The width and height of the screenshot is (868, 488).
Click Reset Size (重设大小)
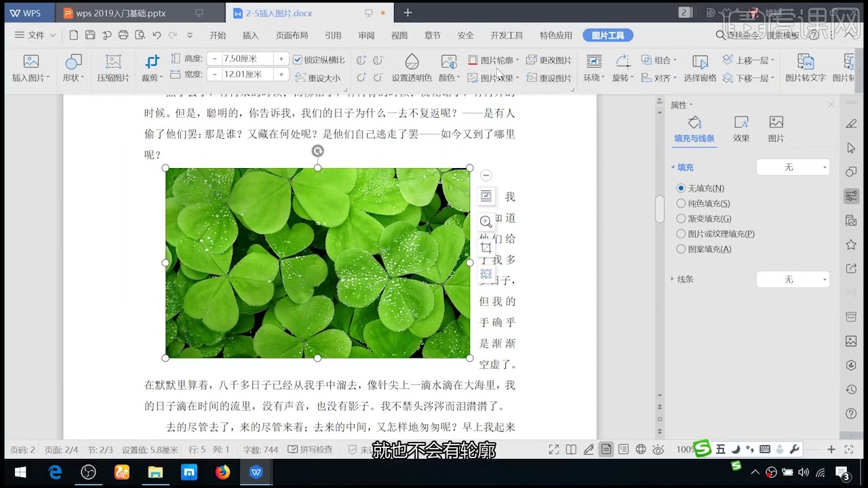pos(318,78)
